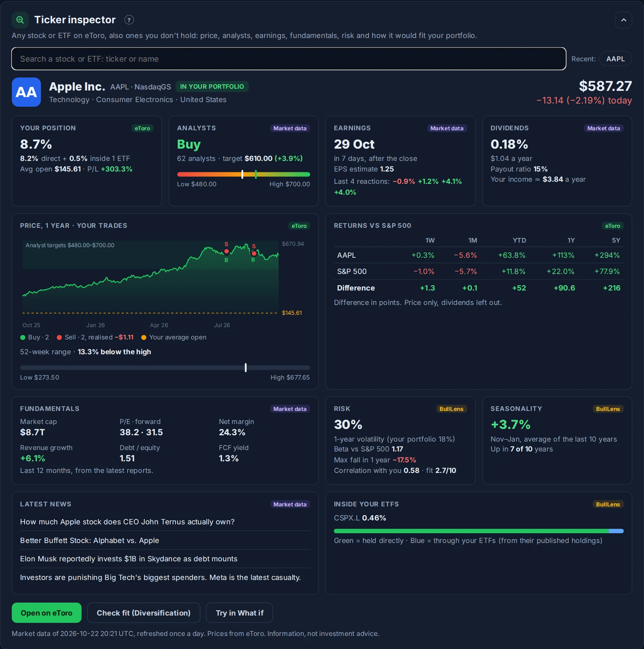The image size is (644, 649).
Task: Click the ETF holdings green-blue bar
Action: point(479,531)
